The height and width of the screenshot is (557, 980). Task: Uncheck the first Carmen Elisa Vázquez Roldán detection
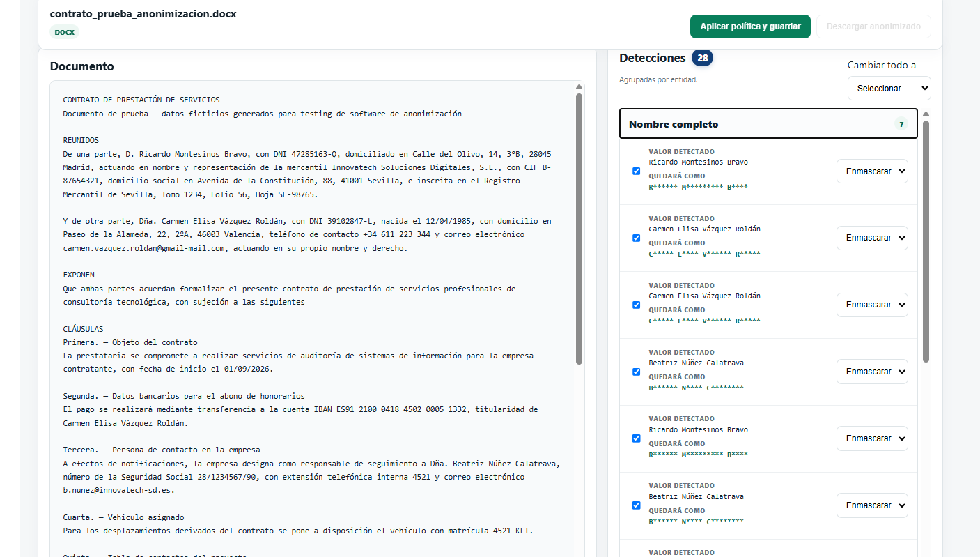636,238
